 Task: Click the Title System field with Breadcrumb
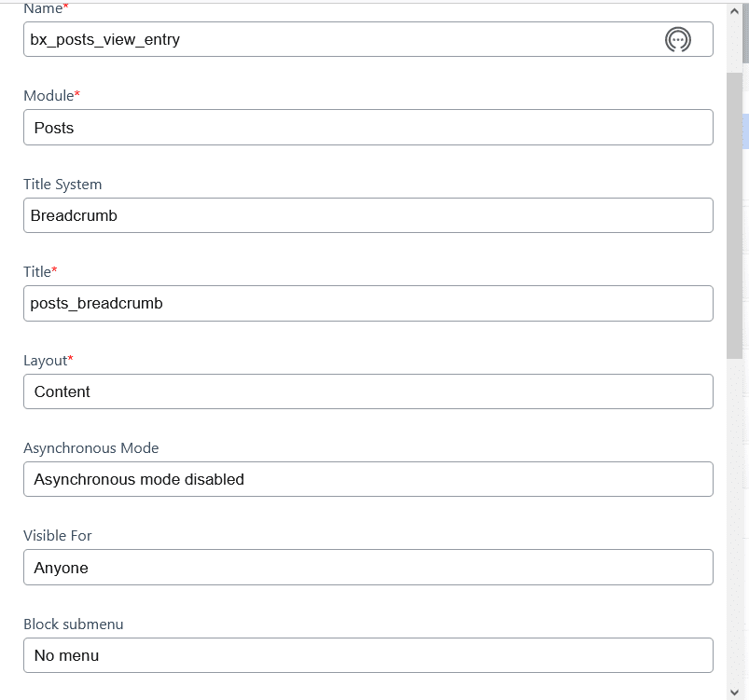pos(368,215)
